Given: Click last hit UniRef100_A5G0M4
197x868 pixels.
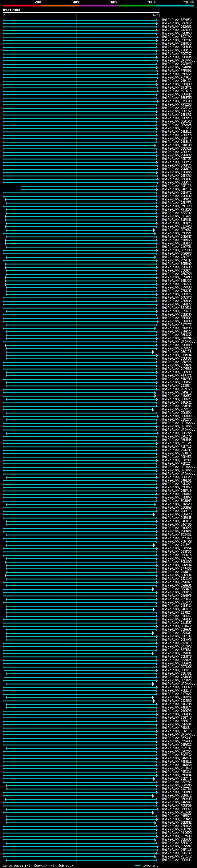Looking at the screenshot, I should coord(177,860).
